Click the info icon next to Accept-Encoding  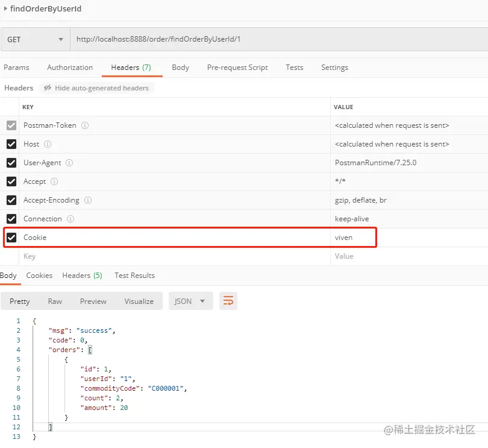click(x=88, y=200)
